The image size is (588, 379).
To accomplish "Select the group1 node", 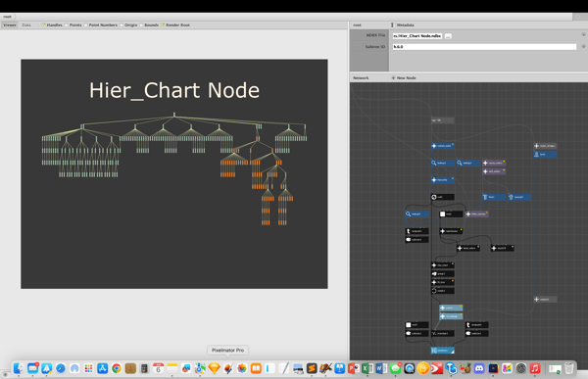I will pyautogui.click(x=443, y=273).
